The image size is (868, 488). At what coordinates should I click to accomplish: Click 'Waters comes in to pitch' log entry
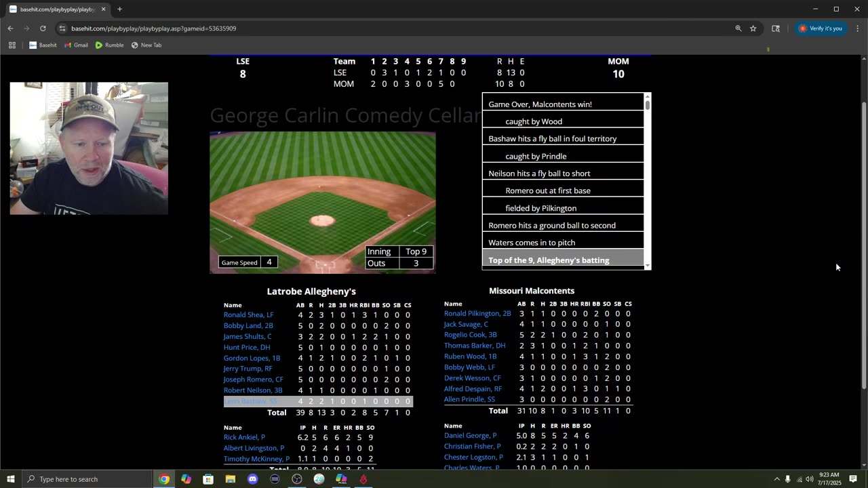563,243
